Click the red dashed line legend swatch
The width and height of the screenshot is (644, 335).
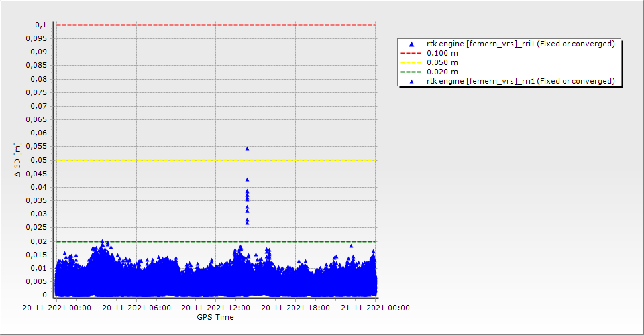[x=411, y=53]
